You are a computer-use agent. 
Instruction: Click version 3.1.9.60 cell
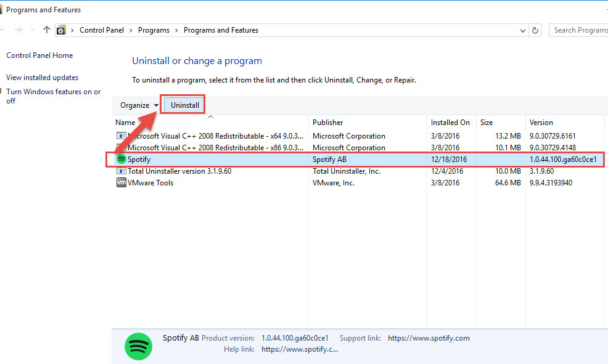point(541,171)
